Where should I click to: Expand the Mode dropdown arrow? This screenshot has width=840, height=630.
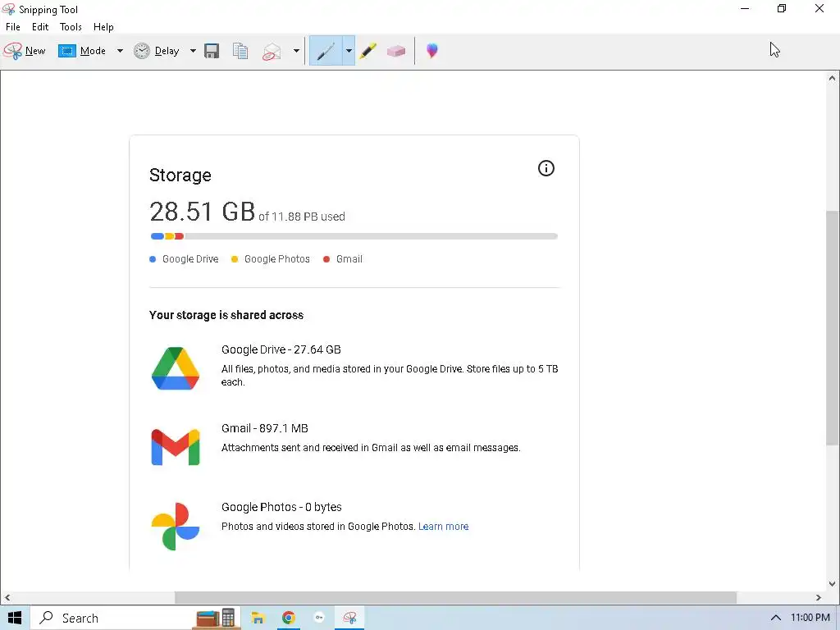coord(120,51)
